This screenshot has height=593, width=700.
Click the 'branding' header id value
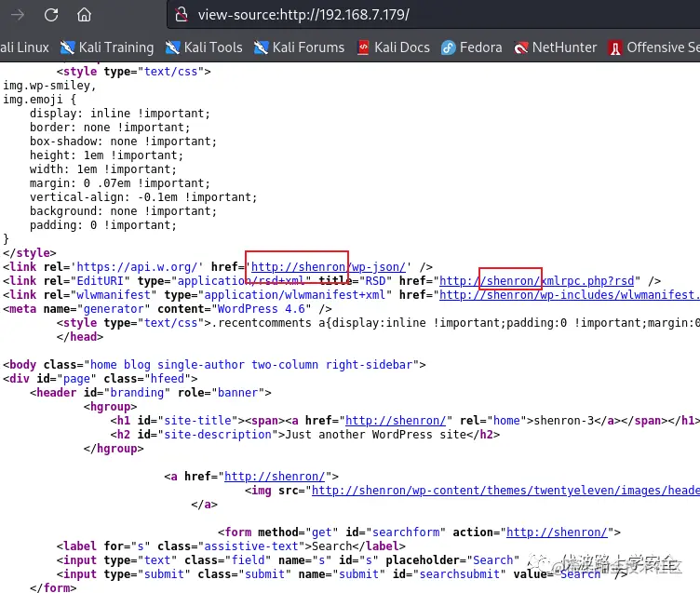(137, 393)
